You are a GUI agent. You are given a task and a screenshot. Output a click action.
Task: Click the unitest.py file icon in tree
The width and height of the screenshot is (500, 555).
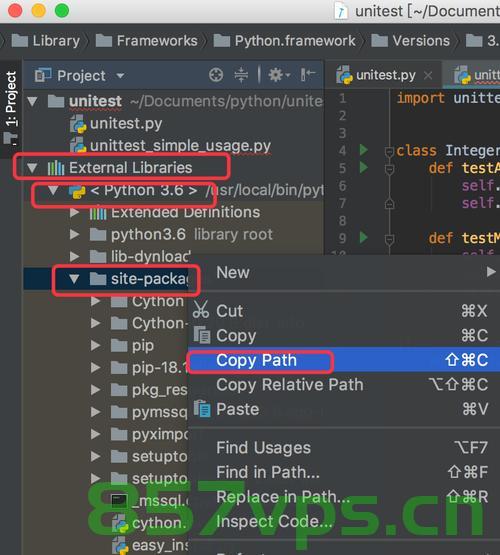78,125
